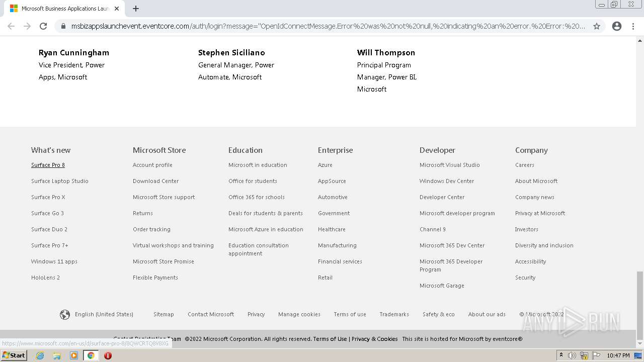
Task: Open Internet Explorer from taskbar
Action: click(40, 355)
